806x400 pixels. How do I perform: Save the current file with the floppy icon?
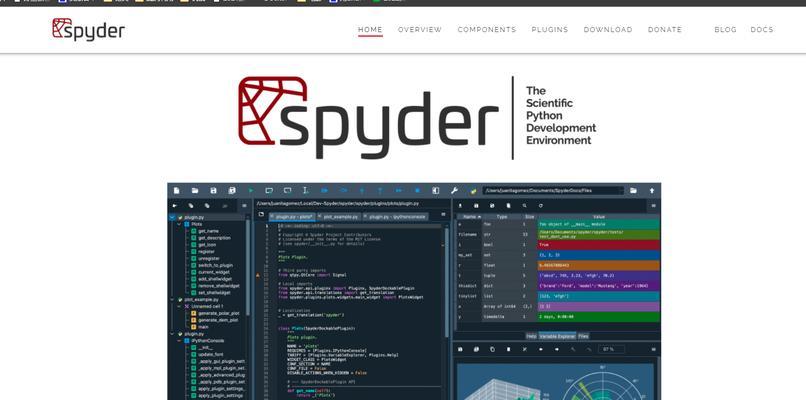pyautogui.click(x=213, y=190)
